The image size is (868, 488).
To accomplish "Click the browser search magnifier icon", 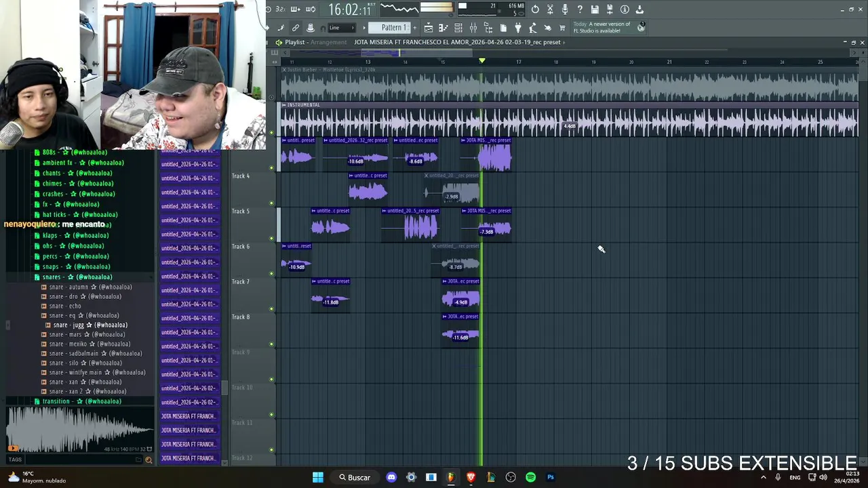I will pyautogui.click(x=149, y=460).
